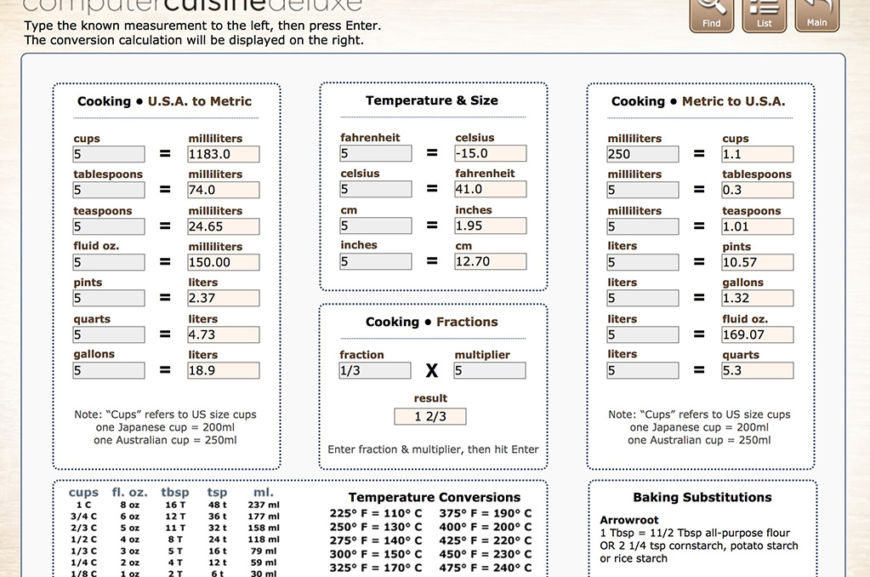The width and height of the screenshot is (870, 577).
Task: Click 'one Australian cup = 250ml' in Metric to U.S.A.
Action: [x=699, y=440]
